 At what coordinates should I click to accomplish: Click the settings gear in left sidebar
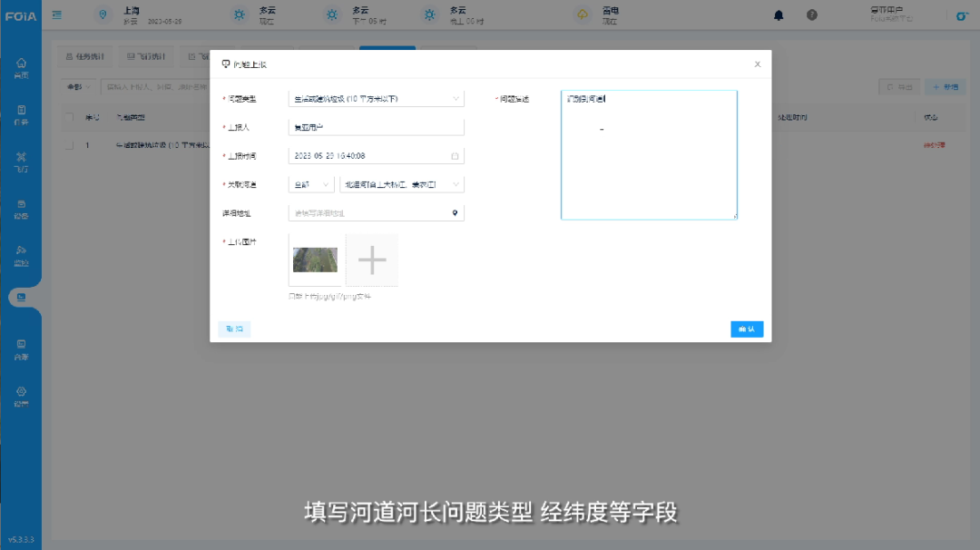click(x=21, y=396)
